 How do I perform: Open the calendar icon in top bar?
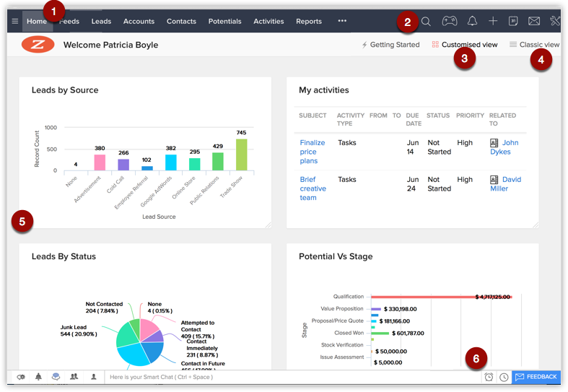click(x=513, y=22)
